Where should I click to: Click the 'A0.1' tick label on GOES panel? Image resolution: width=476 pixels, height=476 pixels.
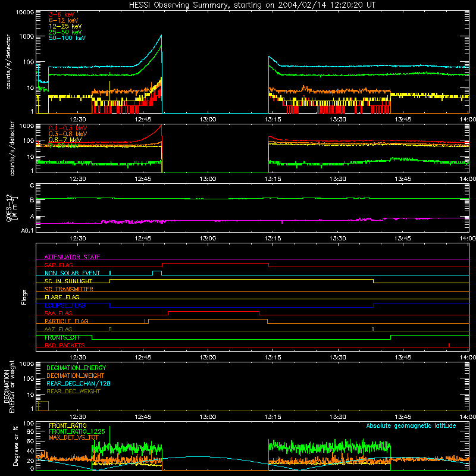tap(27, 230)
